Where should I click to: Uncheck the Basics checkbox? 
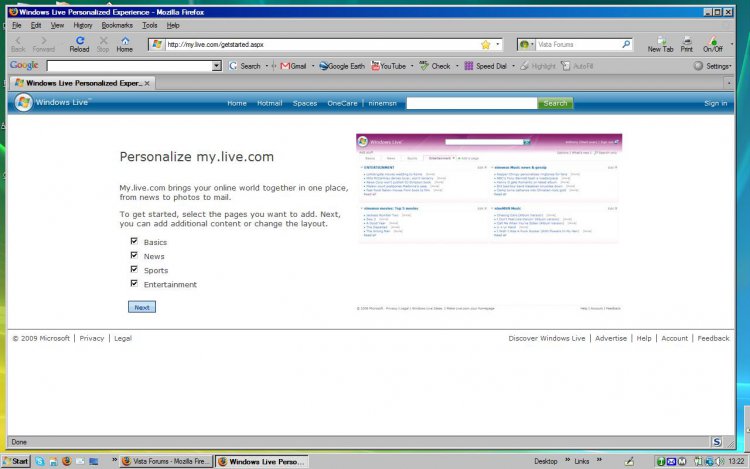(x=134, y=241)
